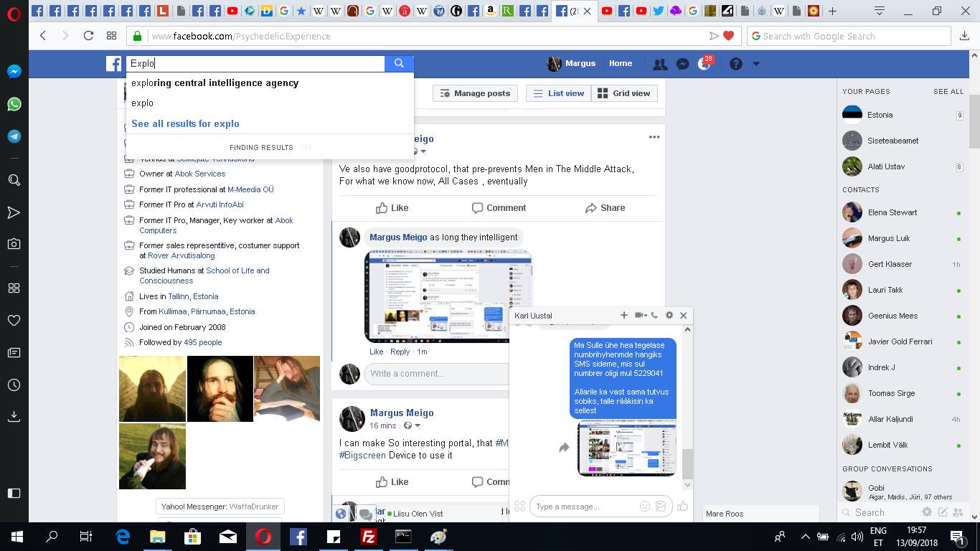Open File Explorer from the taskbar
Screen dimensions: 980x551
(x=157, y=536)
